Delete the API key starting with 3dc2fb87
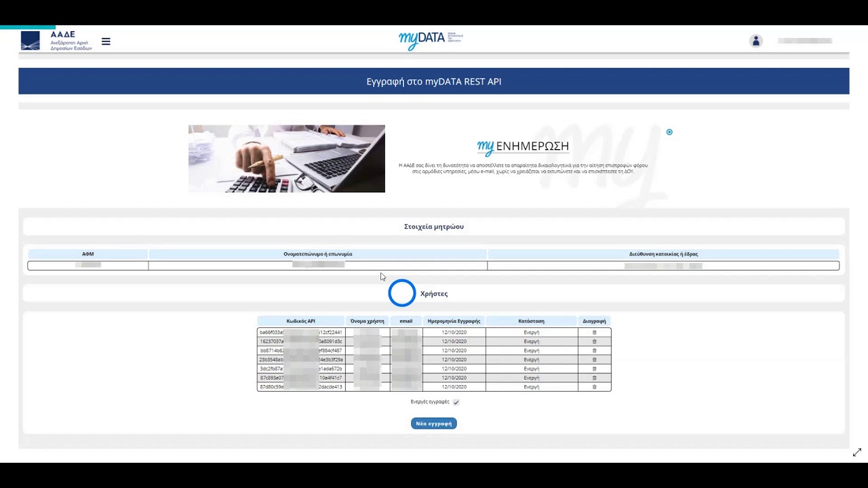The width and height of the screenshot is (868, 488). pos(594,369)
